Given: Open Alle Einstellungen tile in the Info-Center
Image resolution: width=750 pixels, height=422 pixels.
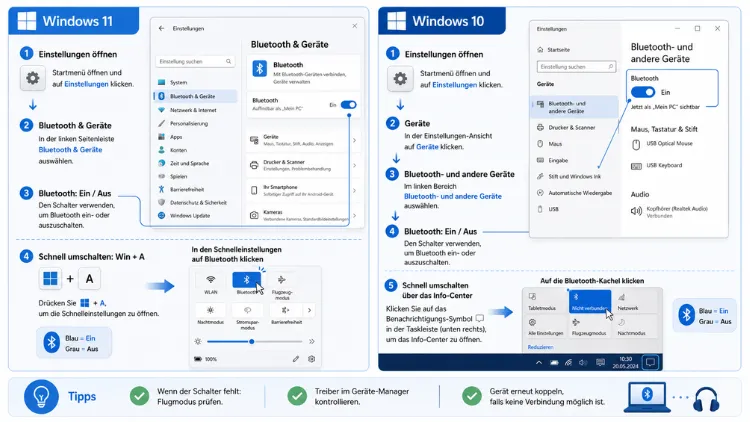Looking at the screenshot, I should point(545,326).
